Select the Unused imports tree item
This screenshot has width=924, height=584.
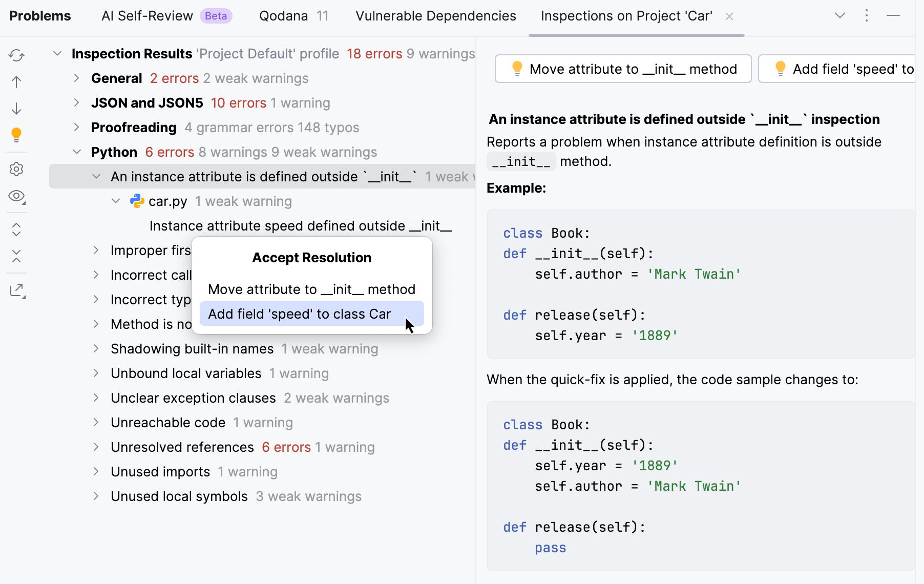pyautogui.click(x=160, y=472)
